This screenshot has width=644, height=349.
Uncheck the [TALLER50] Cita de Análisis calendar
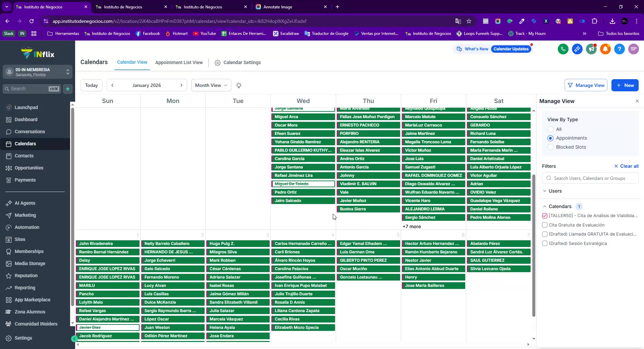click(x=545, y=216)
